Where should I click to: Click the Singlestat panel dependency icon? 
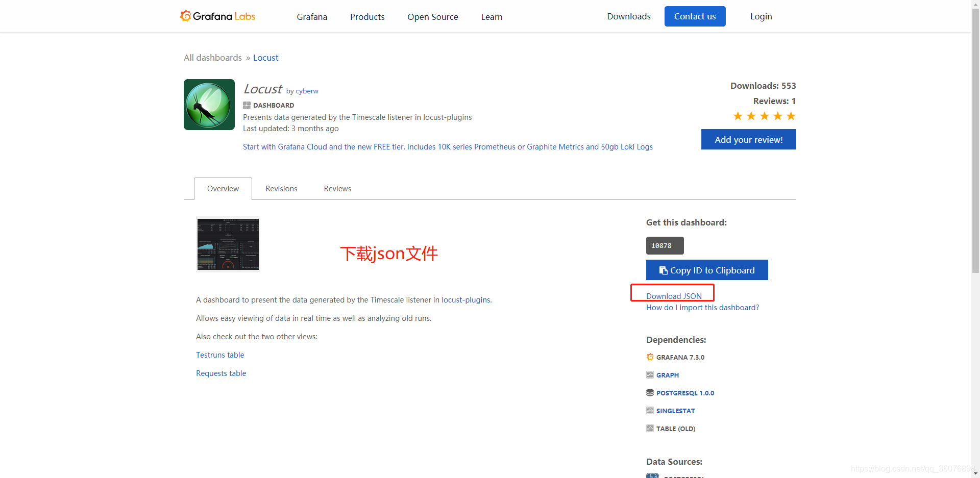[650, 411]
